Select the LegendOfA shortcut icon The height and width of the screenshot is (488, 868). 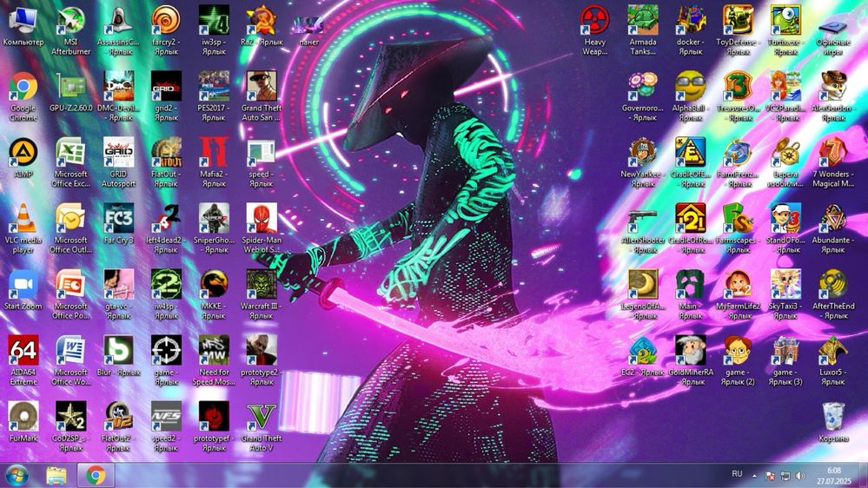click(x=643, y=285)
